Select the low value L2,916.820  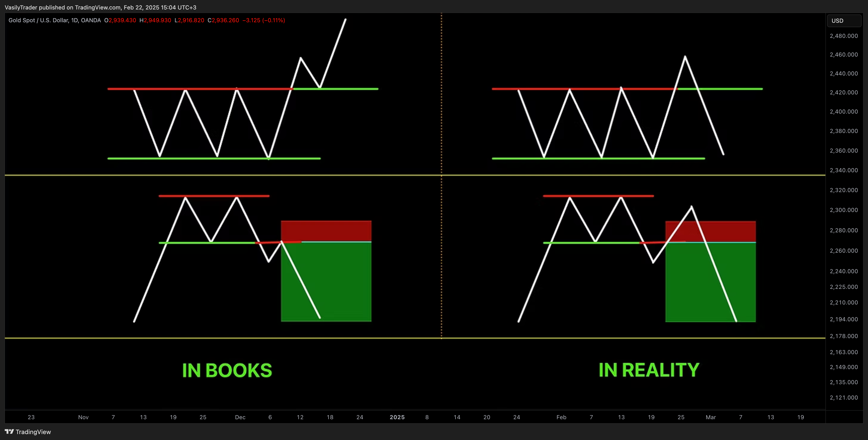[189, 20]
